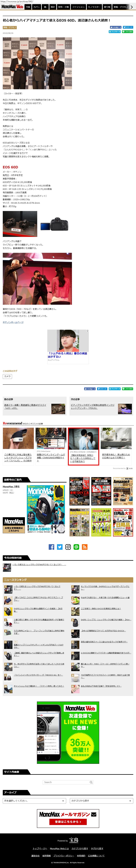Image resolution: width=136 pixels, height=868 pixels.
Task: Click the bottom B!ブックマーク button
Action: pyautogui.click(x=115, y=389)
